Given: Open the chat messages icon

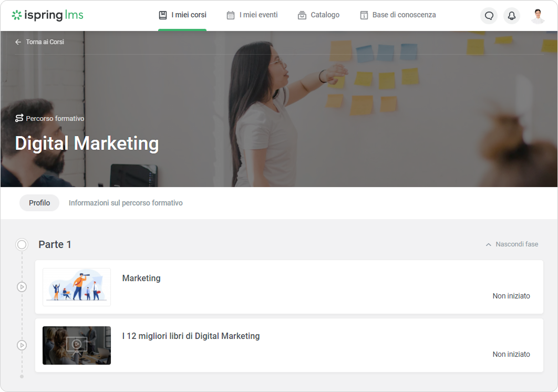Looking at the screenshot, I should [489, 16].
